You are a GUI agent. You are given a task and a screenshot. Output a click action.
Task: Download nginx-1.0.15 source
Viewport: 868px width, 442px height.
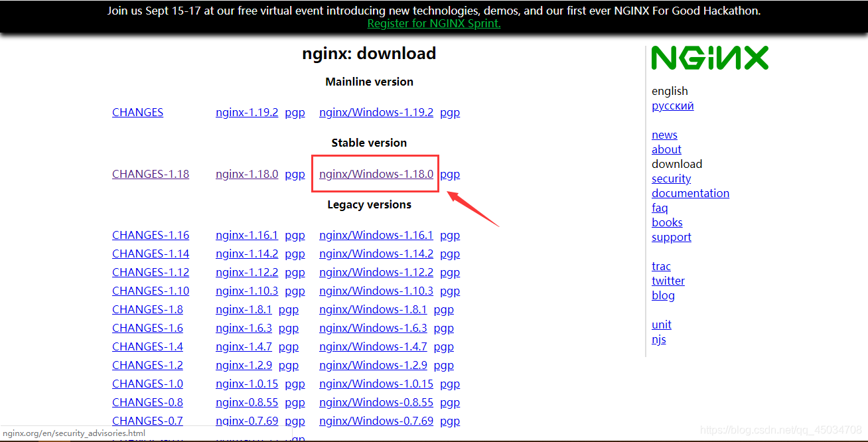pyautogui.click(x=247, y=384)
